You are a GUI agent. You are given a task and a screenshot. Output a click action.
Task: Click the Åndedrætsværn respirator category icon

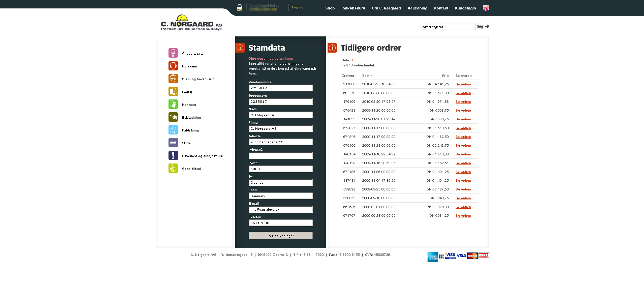[x=173, y=53]
